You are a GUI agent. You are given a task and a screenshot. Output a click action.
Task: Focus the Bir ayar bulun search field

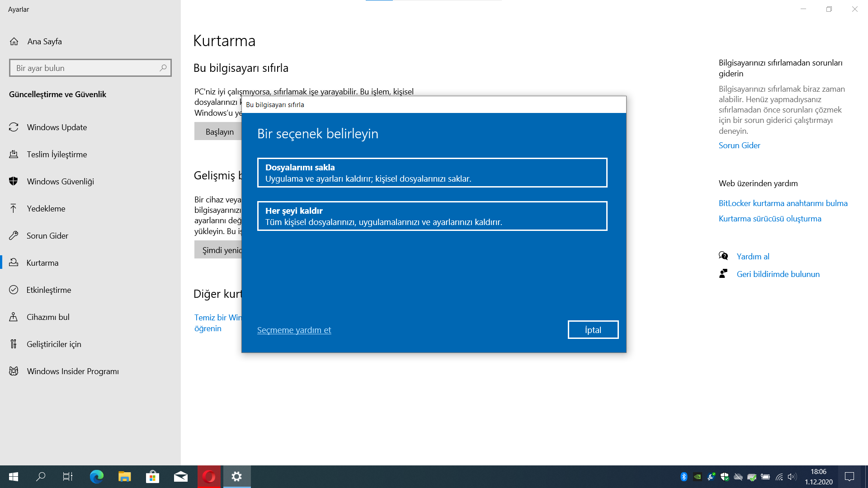tap(84, 68)
